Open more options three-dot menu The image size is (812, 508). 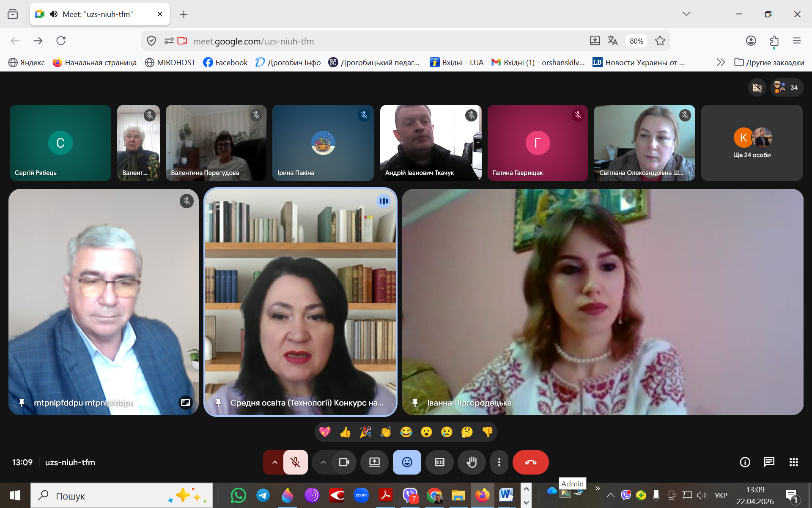click(499, 462)
